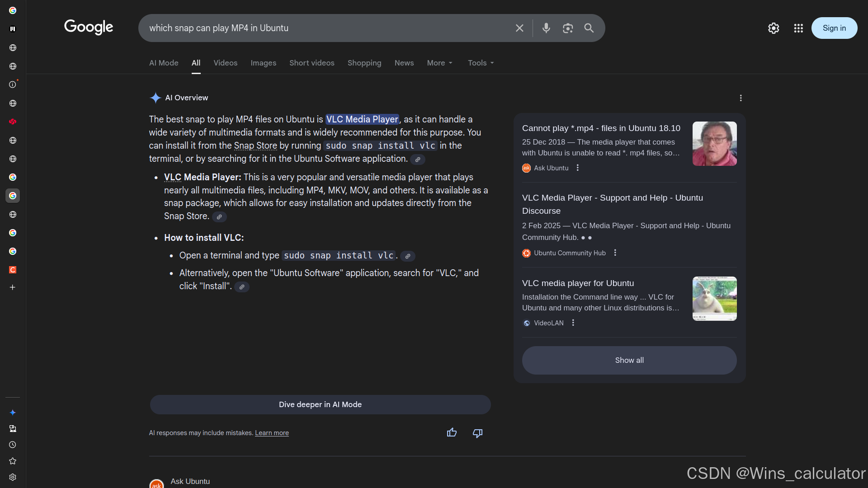868x488 pixels.
Task: Open search by image camera icon
Action: tap(568, 28)
